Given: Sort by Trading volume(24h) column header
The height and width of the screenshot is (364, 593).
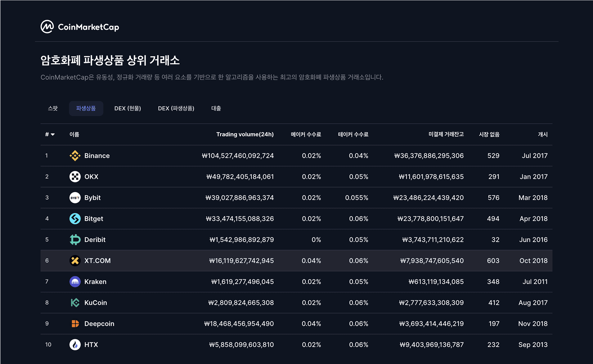Looking at the screenshot, I should [245, 134].
